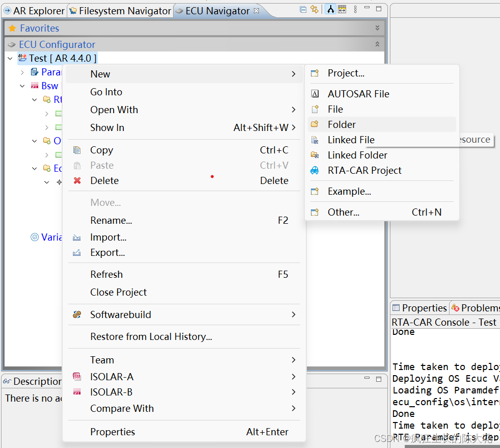The height and width of the screenshot is (448, 500).
Task: Click the Collapse All toolbar icon
Action: pyautogui.click(x=302, y=9)
